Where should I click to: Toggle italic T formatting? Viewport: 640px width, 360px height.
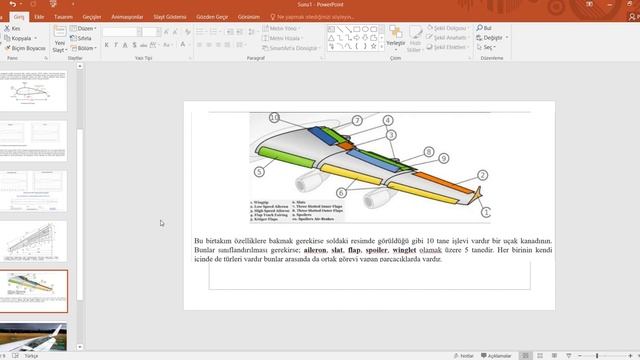116,45
